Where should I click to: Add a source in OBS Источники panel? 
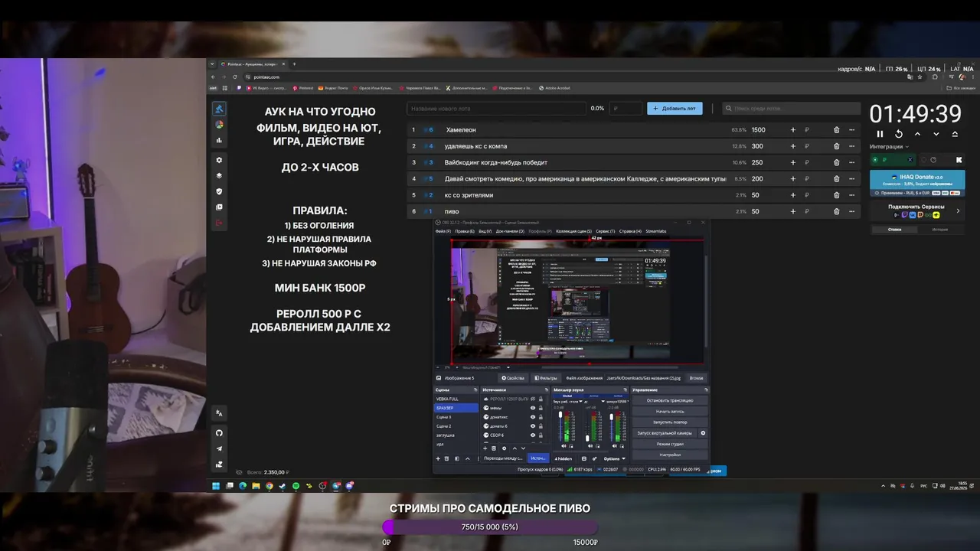[485, 448]
